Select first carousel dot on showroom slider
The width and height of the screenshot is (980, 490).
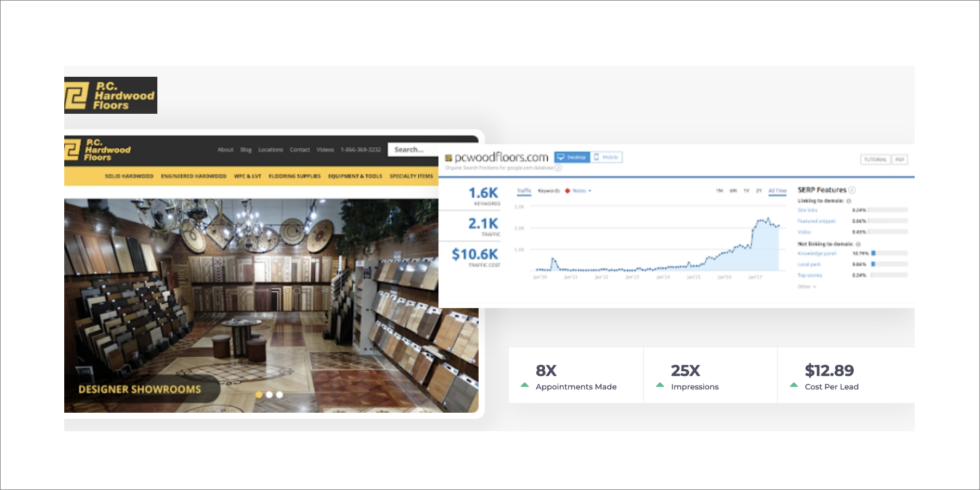tap(259, 395)
